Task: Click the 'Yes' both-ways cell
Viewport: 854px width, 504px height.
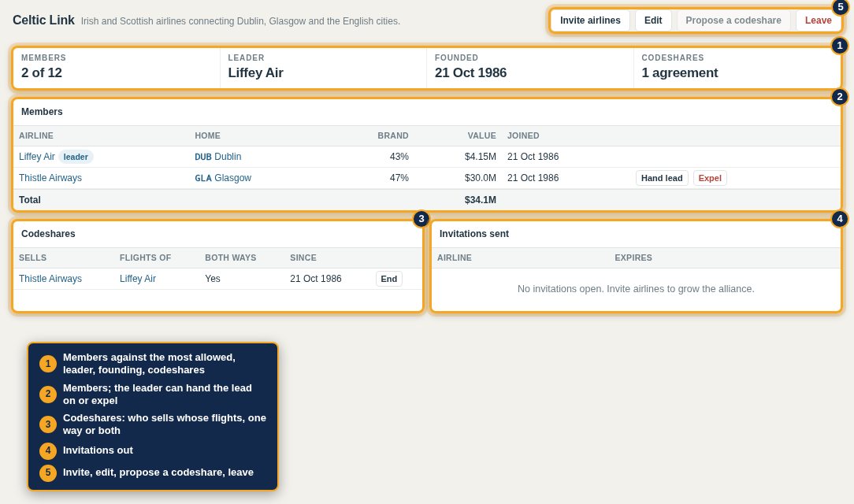Action: pos(213,279)
